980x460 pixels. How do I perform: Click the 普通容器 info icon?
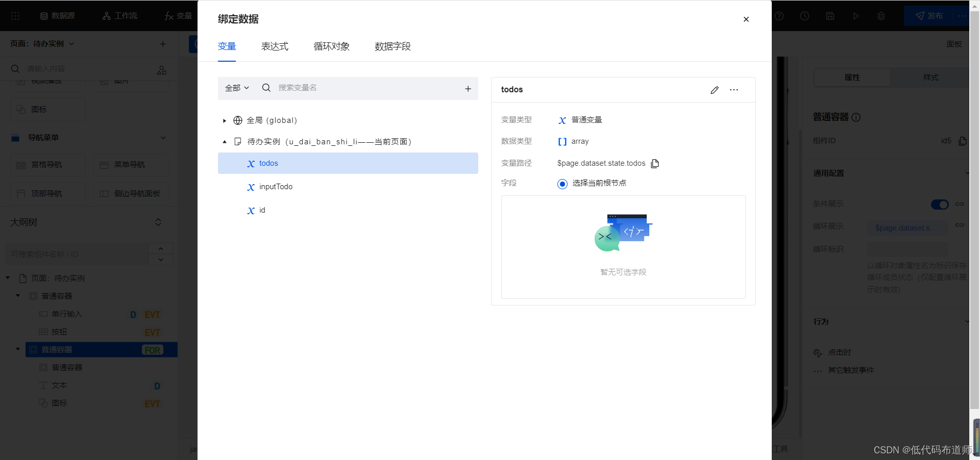pos(856,117)
